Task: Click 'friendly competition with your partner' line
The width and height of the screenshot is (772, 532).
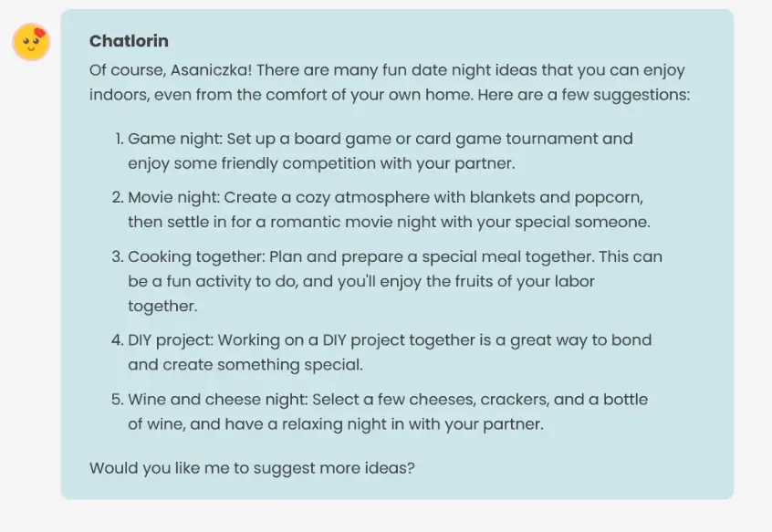Action: [x=321, y=163]
